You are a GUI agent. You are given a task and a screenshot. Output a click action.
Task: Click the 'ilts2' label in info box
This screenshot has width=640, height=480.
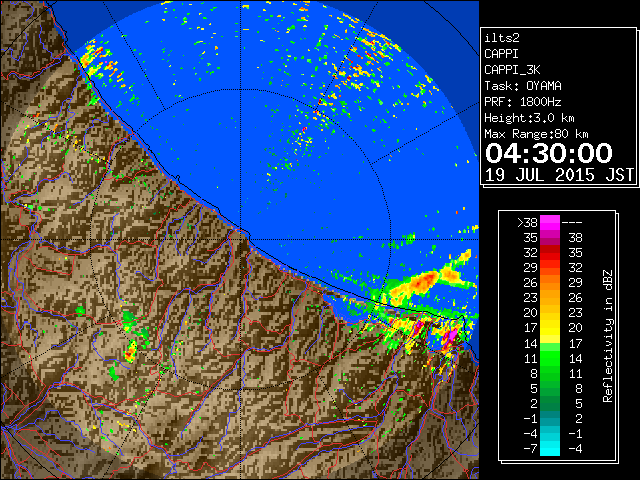point(502,38)
